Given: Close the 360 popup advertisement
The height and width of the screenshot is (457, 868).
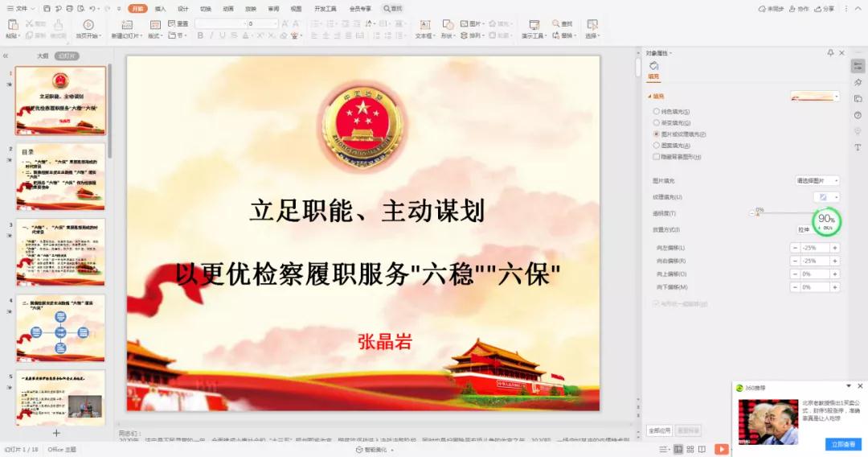Looking at the screenshot, I should point(860,386).
